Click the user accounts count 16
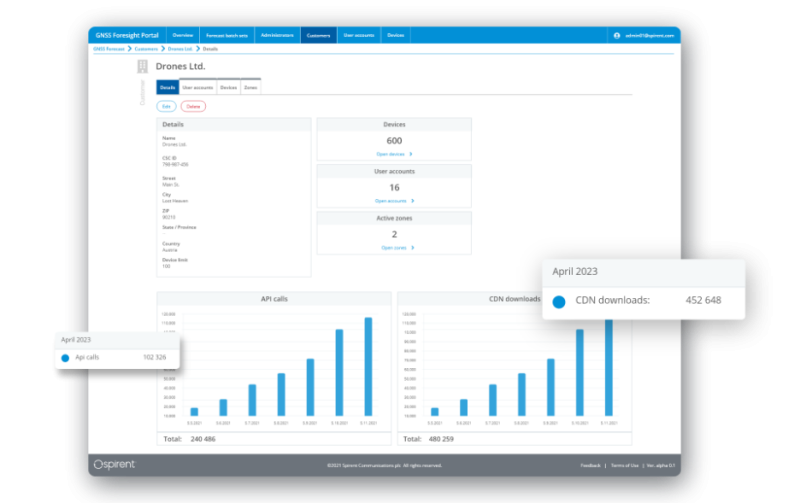The height and width of the screenshot is (503, 800). [x=394, y=188]
